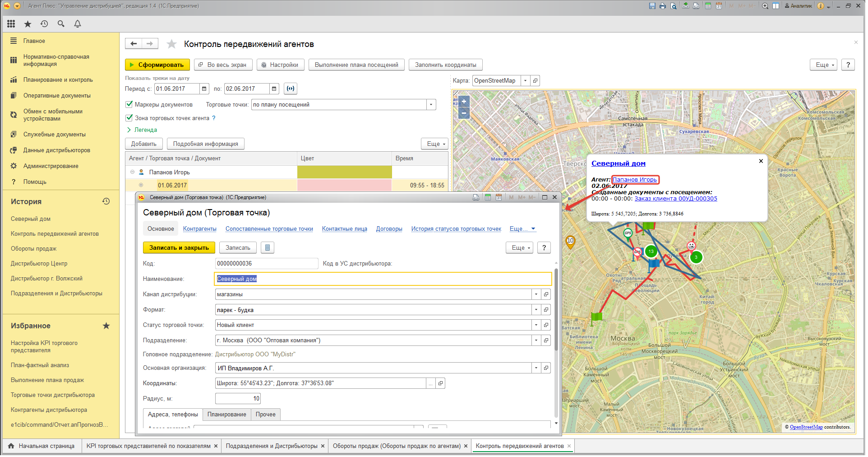
Task: Open calendar picker for period start date
Action: coord(204,89)
